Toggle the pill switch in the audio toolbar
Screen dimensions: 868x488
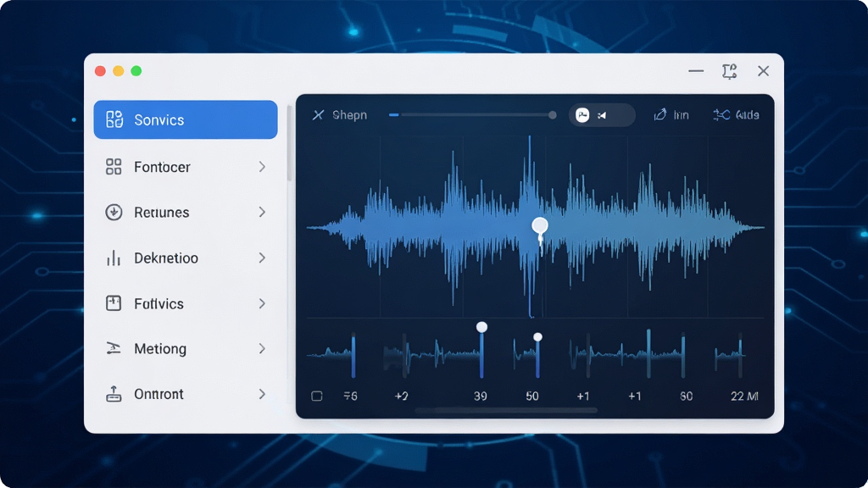(x=602, y=115)
